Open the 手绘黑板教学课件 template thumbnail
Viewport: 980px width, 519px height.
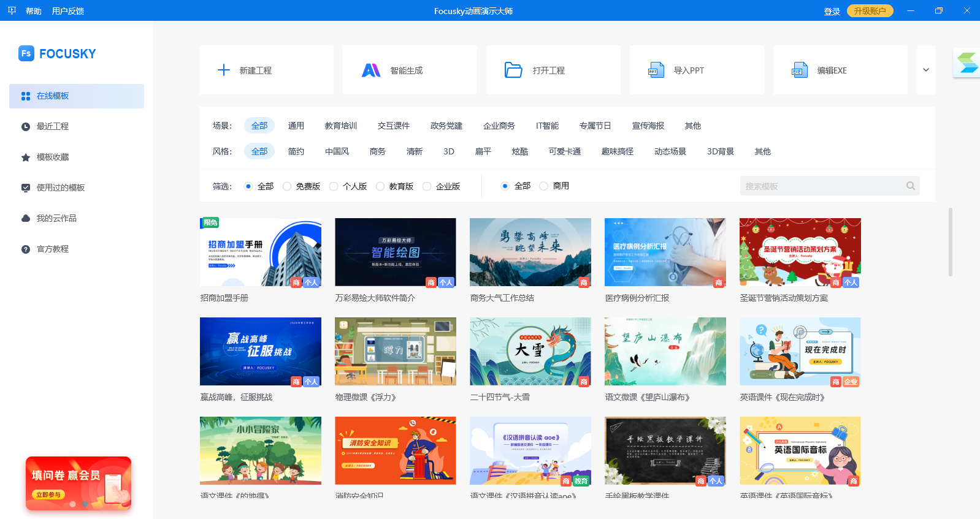coord(665,450)
